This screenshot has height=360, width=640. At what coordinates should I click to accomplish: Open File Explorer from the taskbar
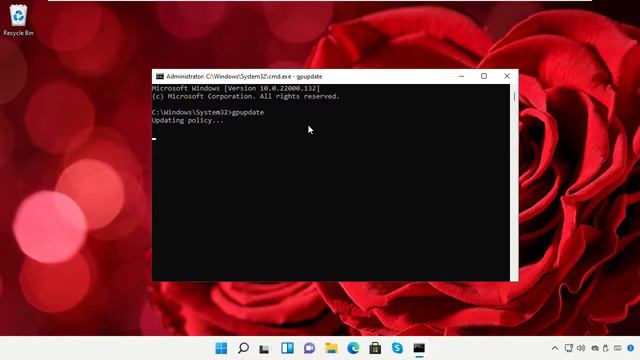[x=331, y=348]
